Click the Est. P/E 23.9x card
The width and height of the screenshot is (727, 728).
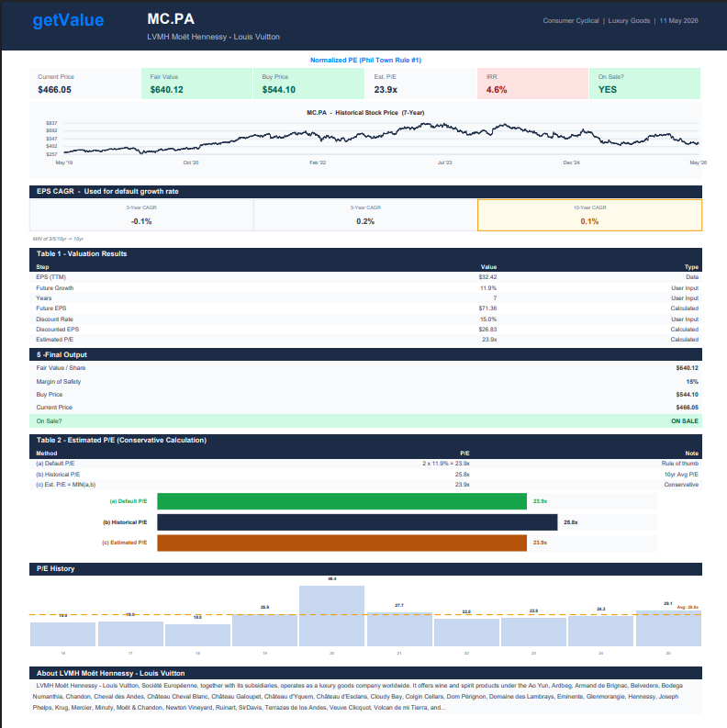tap(421, 84)
